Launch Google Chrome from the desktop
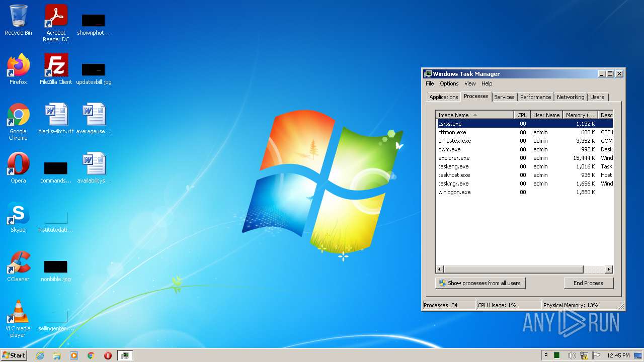The image size is (644, 362). pyautogui.click(x=18, y=122)
